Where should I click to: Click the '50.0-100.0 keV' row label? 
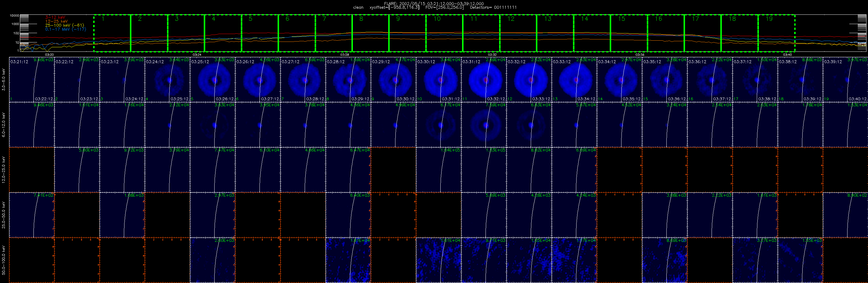click(x=4, y=260)
